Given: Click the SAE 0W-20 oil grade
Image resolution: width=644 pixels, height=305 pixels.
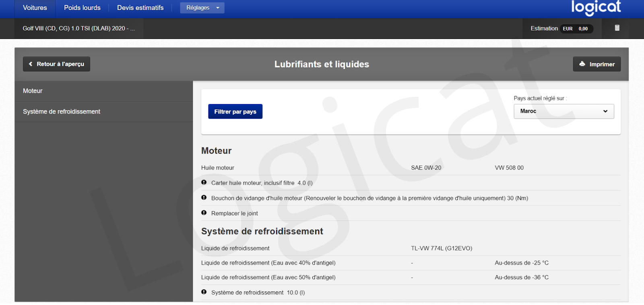Looking at the screenshot, I should click(x=426, y=168).
